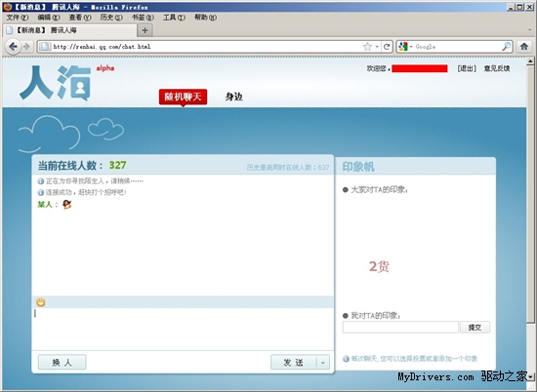Viewport: 537px width, 392px height.
Task: Click the 换人 button
Action: click(x=62, y=363)
